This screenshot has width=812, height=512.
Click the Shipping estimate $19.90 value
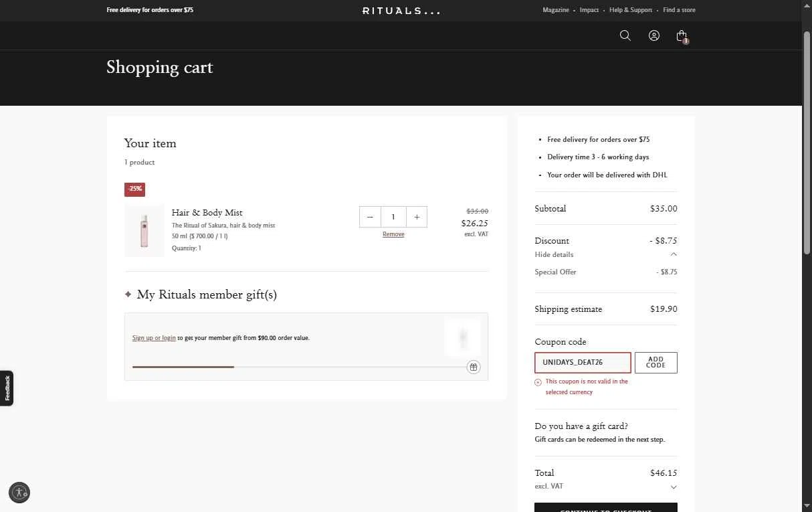(x=664, y=309)
